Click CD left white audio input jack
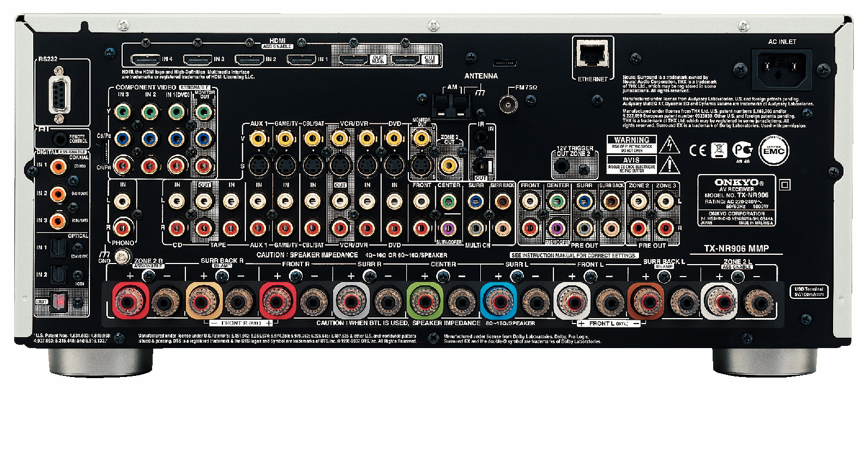Image resolution: width=868 pixels, height=473 pixels. pyautogui.click(x=177, y=202)
